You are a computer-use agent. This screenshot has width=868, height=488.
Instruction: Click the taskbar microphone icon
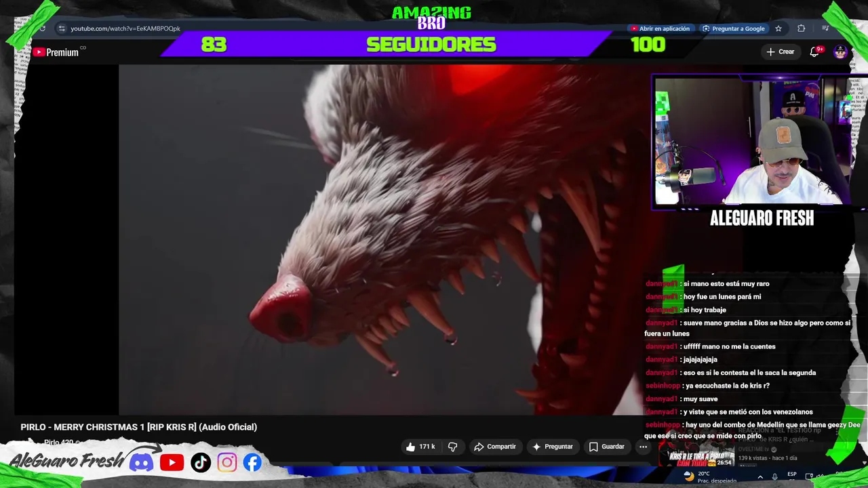click(774, 476)
